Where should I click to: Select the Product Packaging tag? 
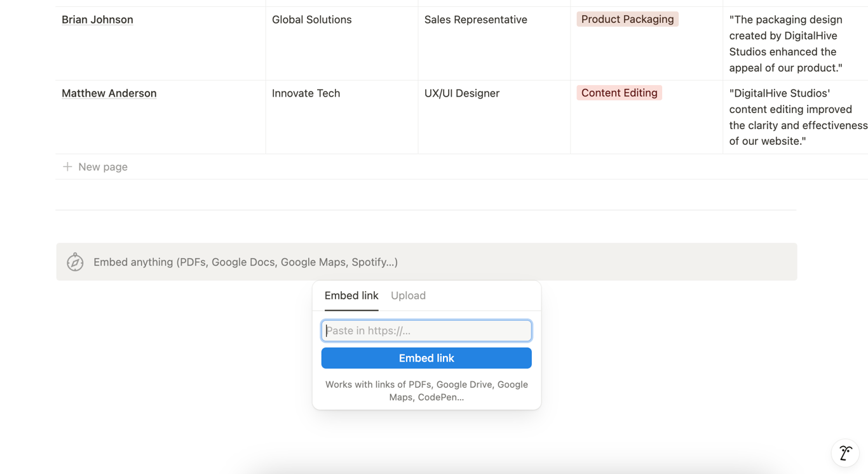[627, 19]
